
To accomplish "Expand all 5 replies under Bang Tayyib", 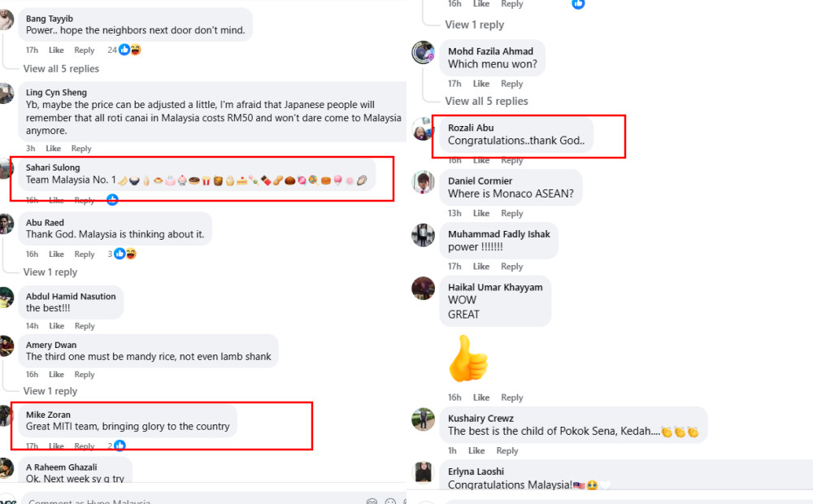I will (x=61, y=68).
